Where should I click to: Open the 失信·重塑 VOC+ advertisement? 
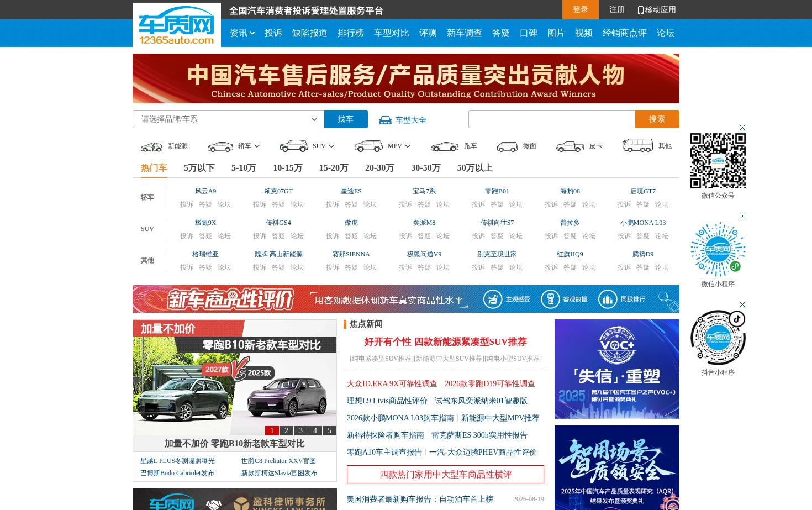[617, 369]
